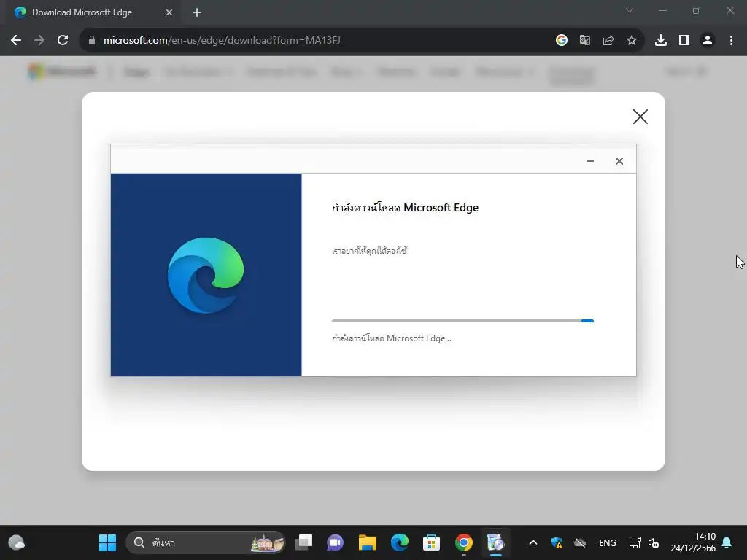747x560 pixels.
Task: Close the white download modal overlay
Action: point(640,117)
